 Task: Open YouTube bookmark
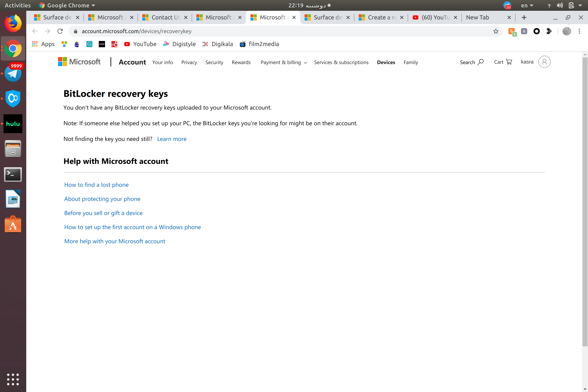point(140,44)
